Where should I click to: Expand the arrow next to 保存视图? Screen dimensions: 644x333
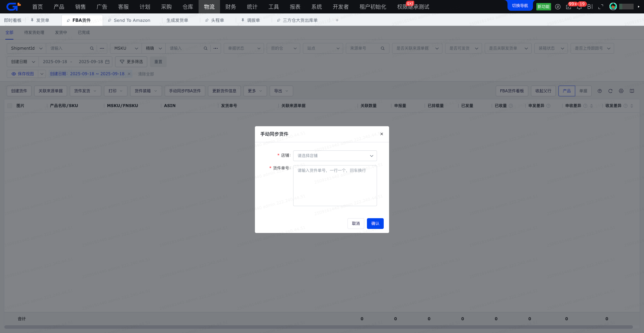pos(42,74)
